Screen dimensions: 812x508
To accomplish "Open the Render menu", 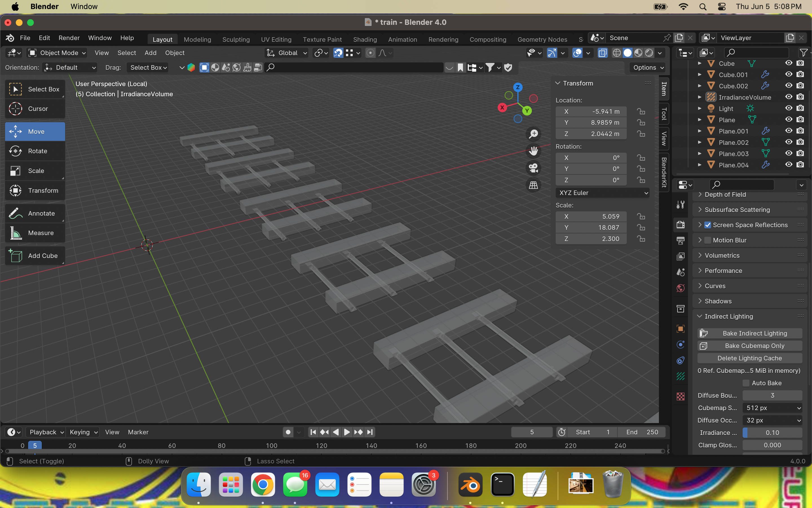I will click(69, 38).
